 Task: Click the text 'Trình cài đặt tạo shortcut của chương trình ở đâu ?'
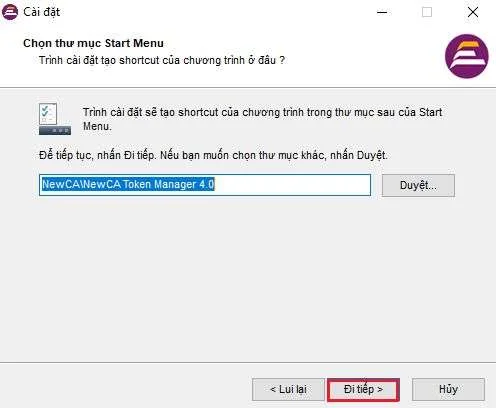(162, 60)
